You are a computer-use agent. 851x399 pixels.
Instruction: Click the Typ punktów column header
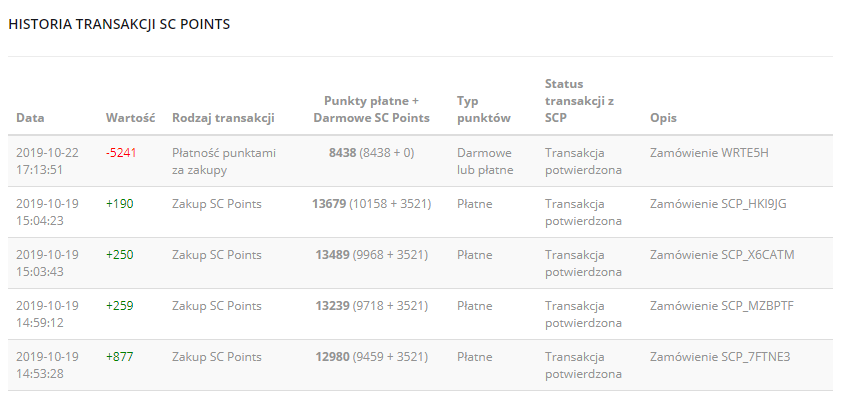[484, 109]
